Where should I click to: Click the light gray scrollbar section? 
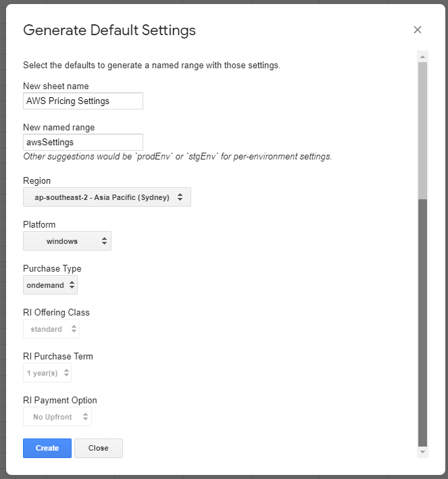click(422, 128)
